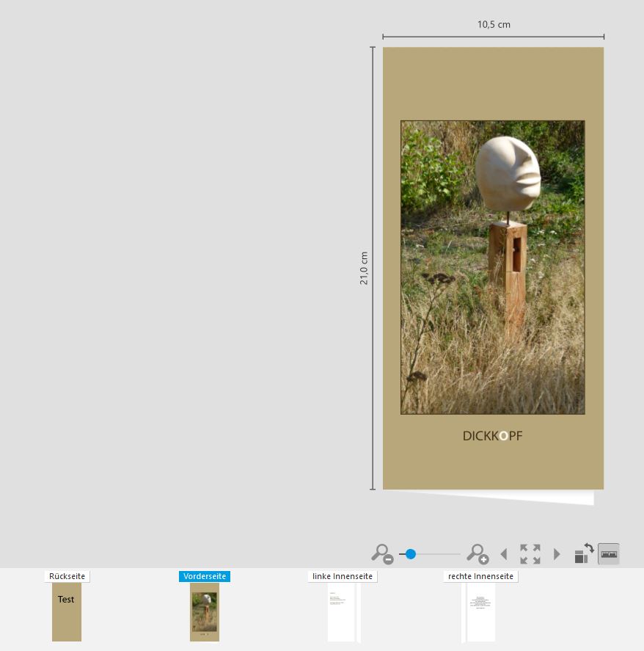Select the linke Innenseite page label
The width and height of the screenshot is (644, 651).
[343, 577]
